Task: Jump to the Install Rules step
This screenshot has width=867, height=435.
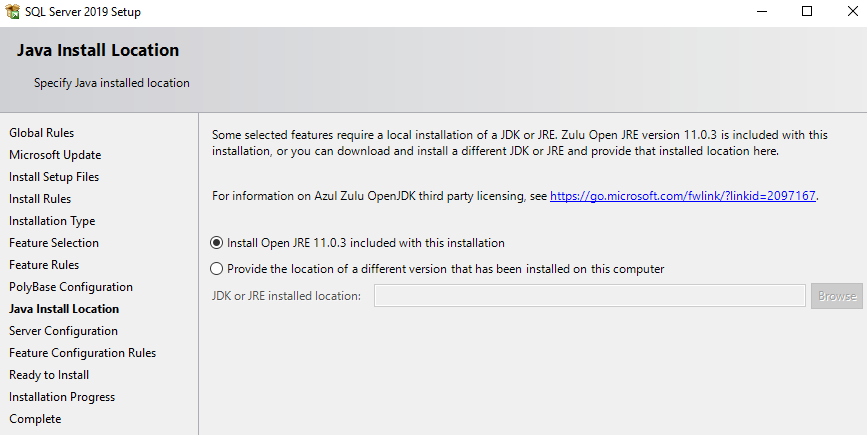Action: coord(40,199)
